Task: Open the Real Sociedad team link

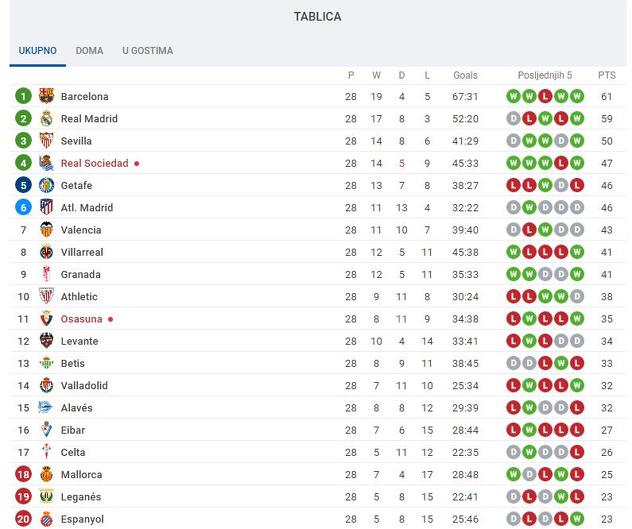Action: pyautogui.click(x=94, y=164)
